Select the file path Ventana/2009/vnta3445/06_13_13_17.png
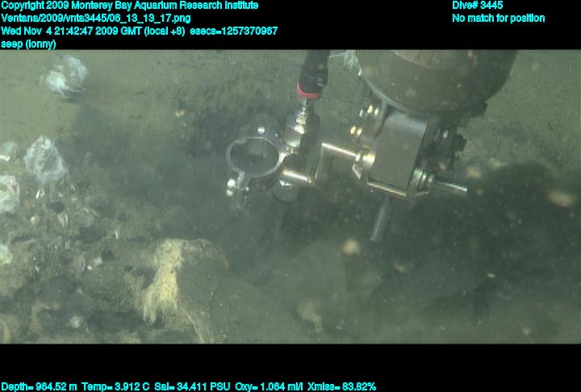 [96, 19]
